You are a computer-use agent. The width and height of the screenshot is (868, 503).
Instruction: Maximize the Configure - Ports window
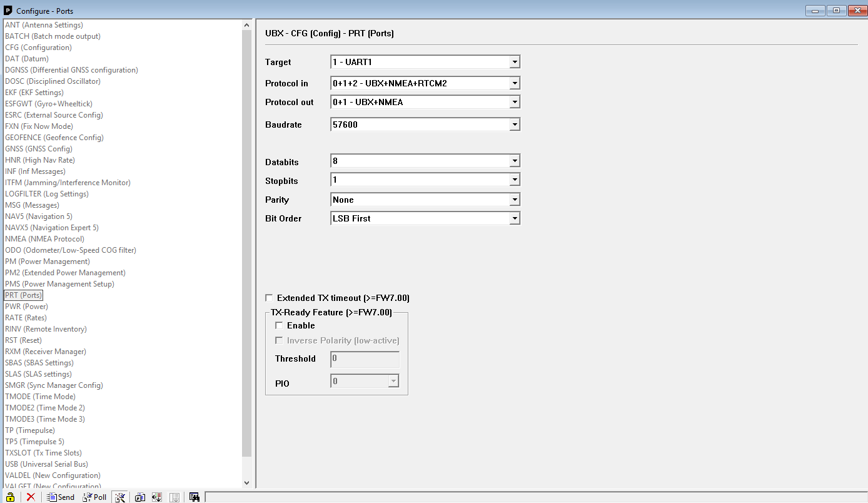836,10
